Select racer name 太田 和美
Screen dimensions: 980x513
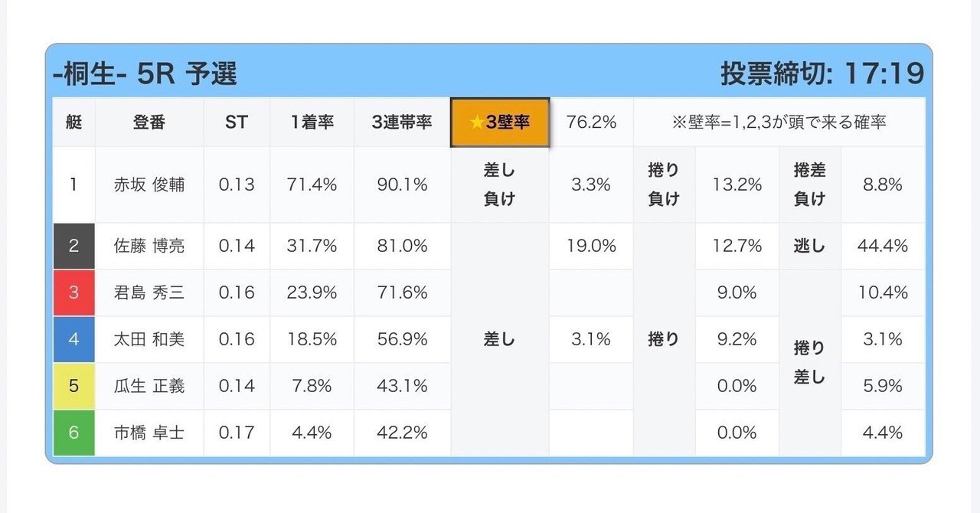pos(149,339)
